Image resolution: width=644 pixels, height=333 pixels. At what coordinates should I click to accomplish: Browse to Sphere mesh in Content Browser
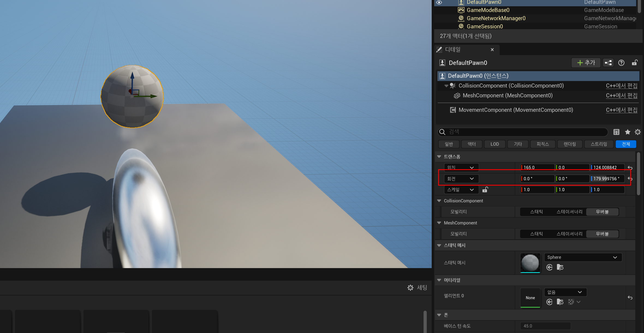(560, 267)
